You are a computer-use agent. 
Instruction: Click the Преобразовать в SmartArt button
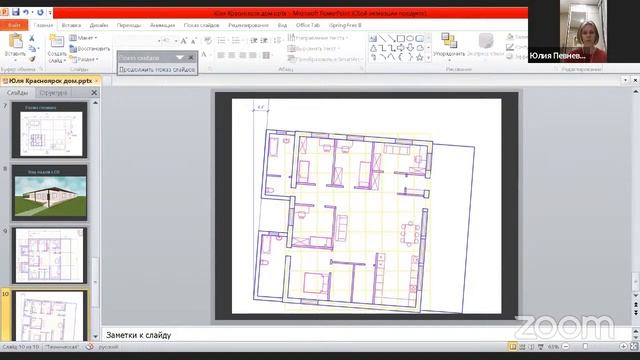click(325, 59)
